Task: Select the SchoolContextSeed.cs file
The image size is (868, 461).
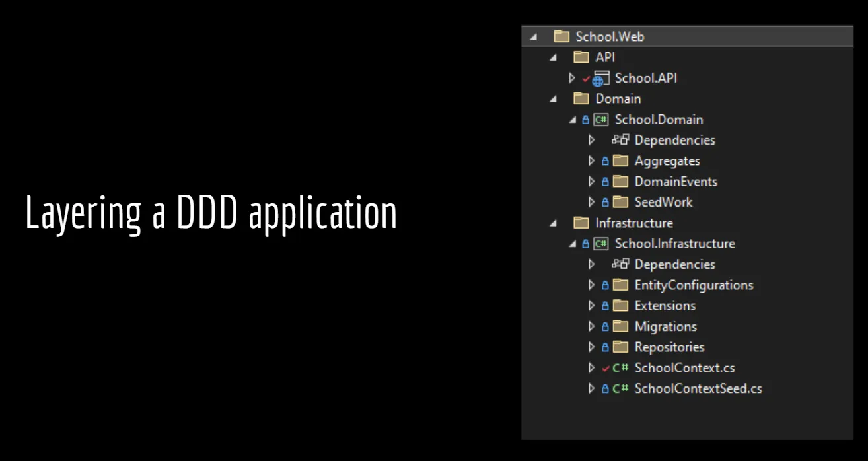Action: click(698, 388)
